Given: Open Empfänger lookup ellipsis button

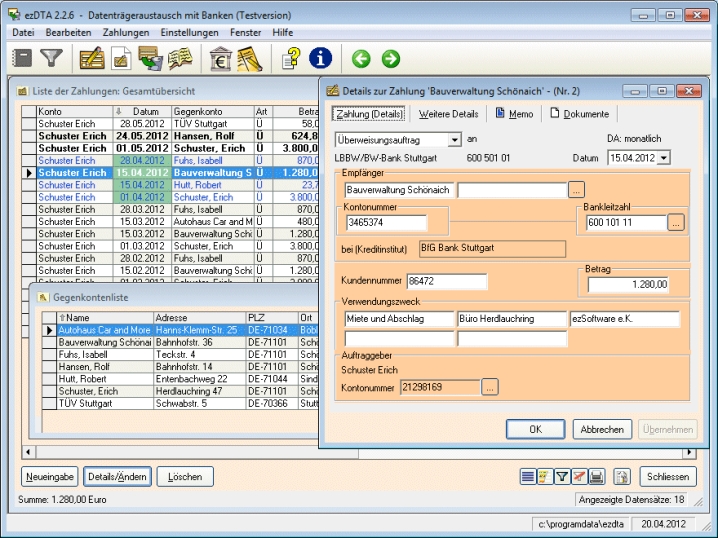Looking at the screenshot, I should click(x=576, y=189).
